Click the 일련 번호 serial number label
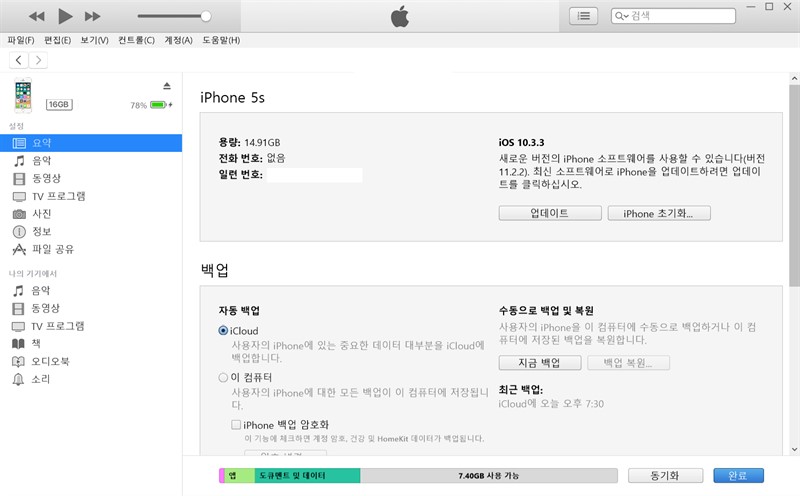This screenshot has height=496, width=800. (x=240, y=175)
